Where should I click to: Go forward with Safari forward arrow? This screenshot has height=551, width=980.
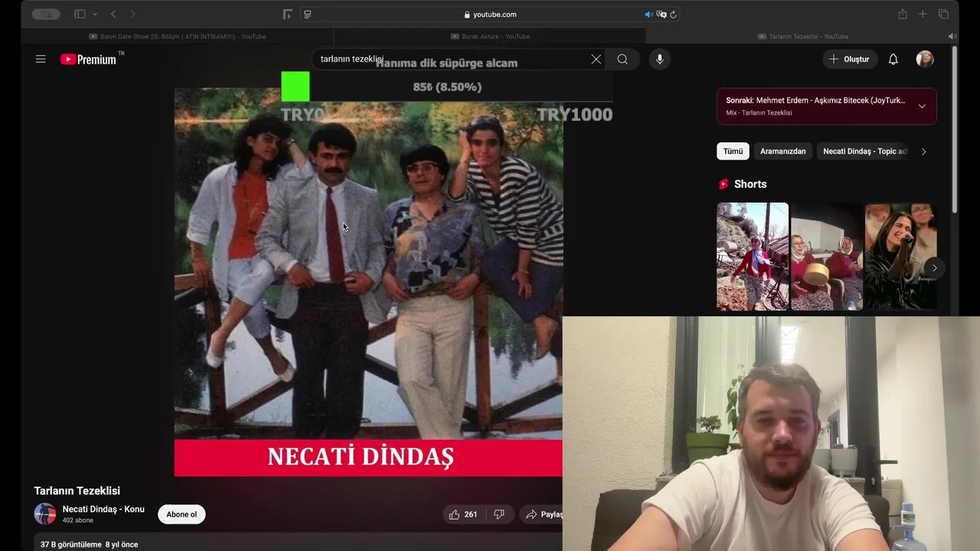point(132,14)
